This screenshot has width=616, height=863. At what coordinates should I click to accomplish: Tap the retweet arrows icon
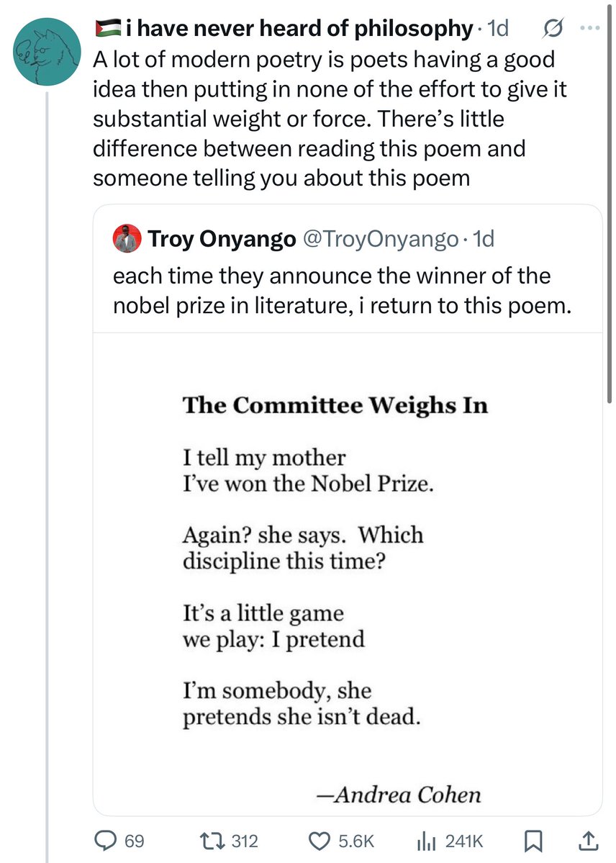click(210, 841)
